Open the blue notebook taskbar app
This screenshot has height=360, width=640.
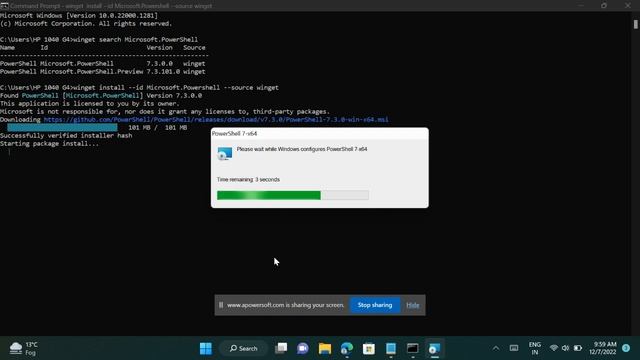(x=391, y=348)
